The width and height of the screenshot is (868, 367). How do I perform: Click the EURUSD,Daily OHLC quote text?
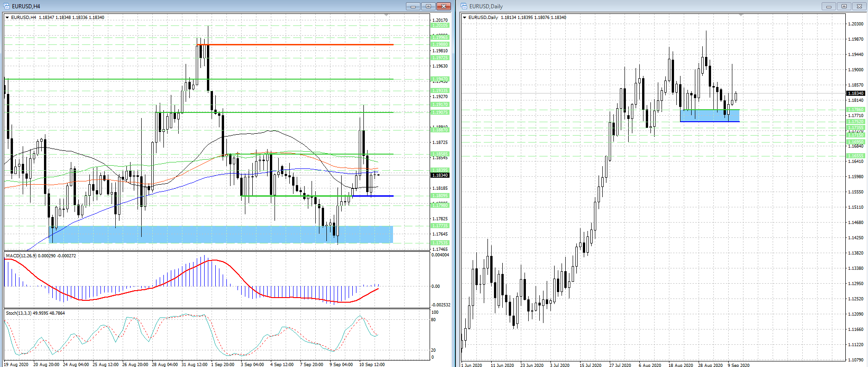click(x=533, y=18)
